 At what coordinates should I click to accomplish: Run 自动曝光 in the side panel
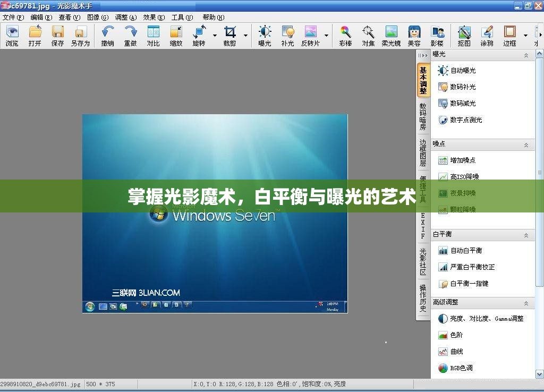pyautogui.click(x=456, y=71)
